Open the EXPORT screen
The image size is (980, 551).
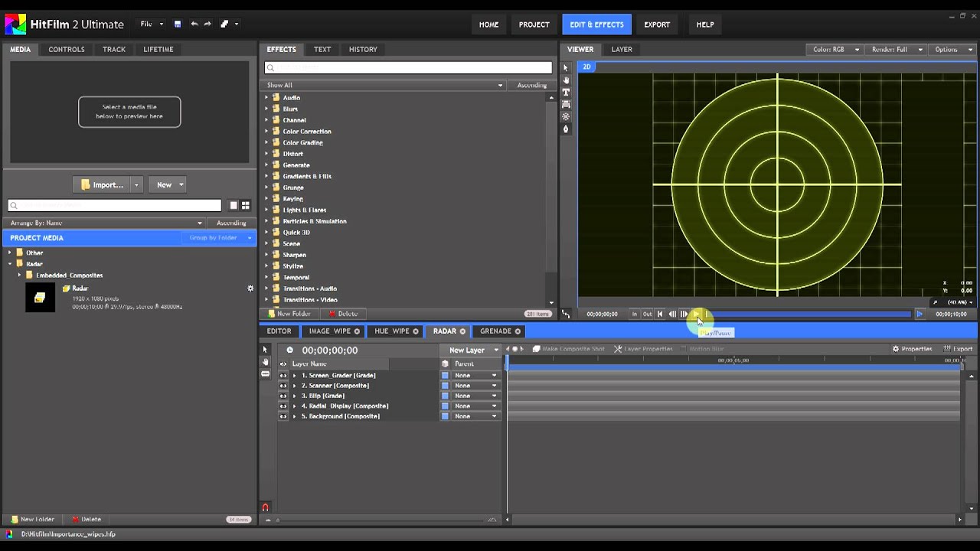(656, 24)
